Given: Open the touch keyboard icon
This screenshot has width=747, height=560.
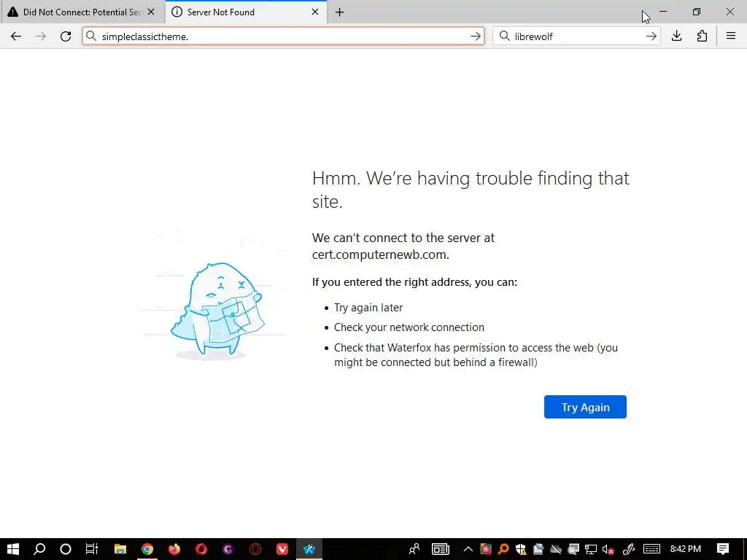Looking at the screenshot, I should (x=651, y=549).
